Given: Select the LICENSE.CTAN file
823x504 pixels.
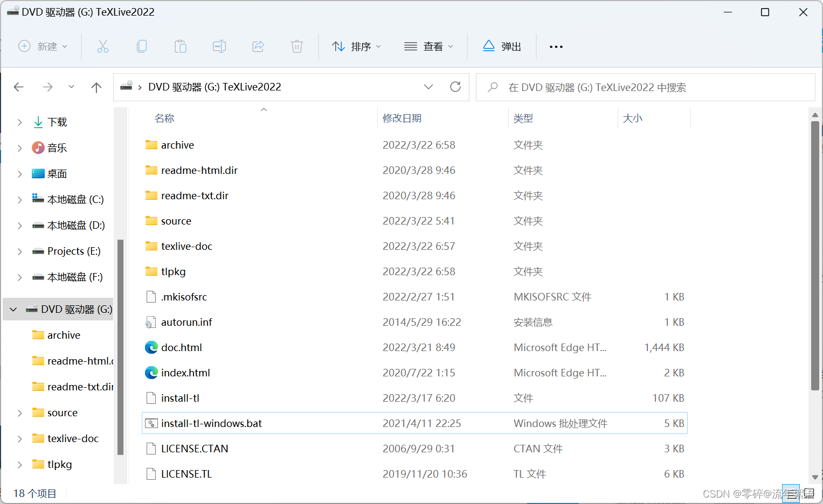Looking at the screenshot, I should coord(415,449).
